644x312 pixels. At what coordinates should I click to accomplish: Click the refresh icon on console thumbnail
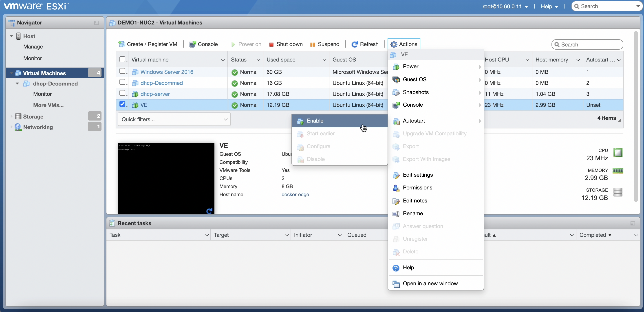209,211
